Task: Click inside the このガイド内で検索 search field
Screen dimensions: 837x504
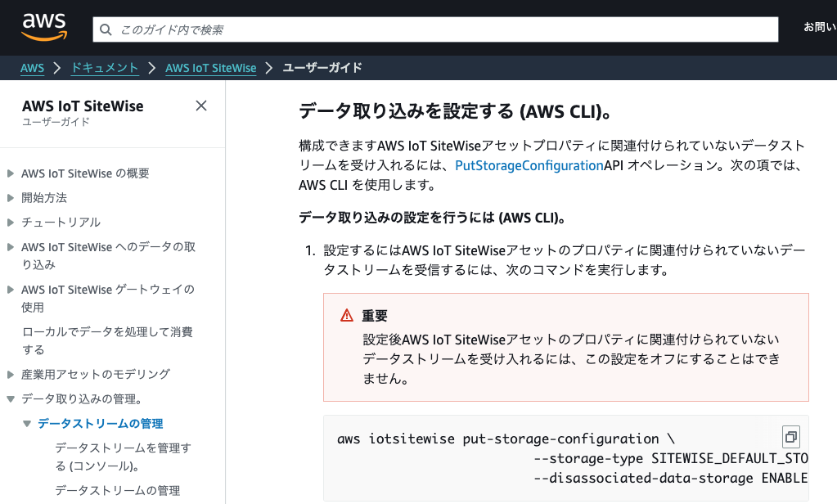Action: pyautogui.click(x=327, y=29)
